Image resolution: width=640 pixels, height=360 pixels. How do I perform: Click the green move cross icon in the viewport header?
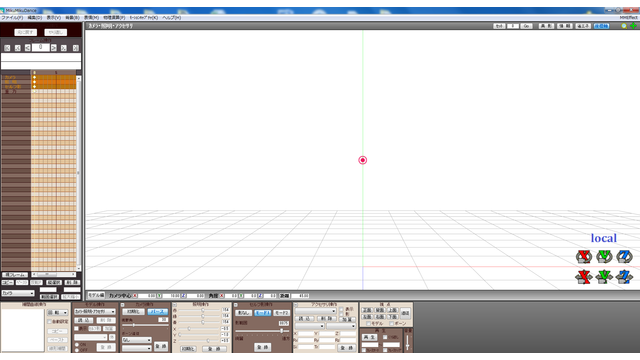click(633, 26)
